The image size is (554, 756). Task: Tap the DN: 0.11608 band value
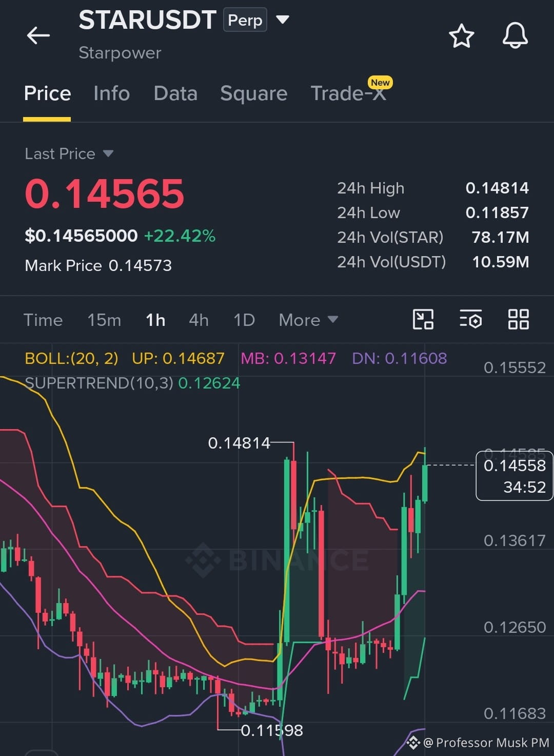coord(400,358)
